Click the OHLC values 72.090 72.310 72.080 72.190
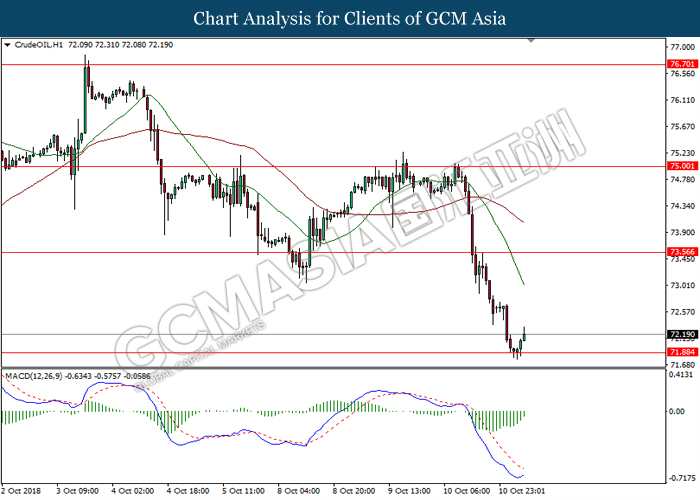Image resolution: width=700 pixels, height=500 pixels. click(x=121, y=45)
